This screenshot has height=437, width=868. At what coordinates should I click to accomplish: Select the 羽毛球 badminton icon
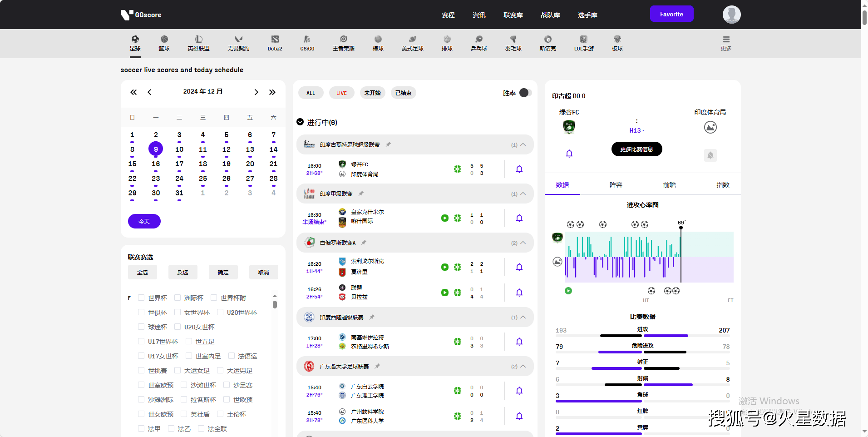pos(513,43)
